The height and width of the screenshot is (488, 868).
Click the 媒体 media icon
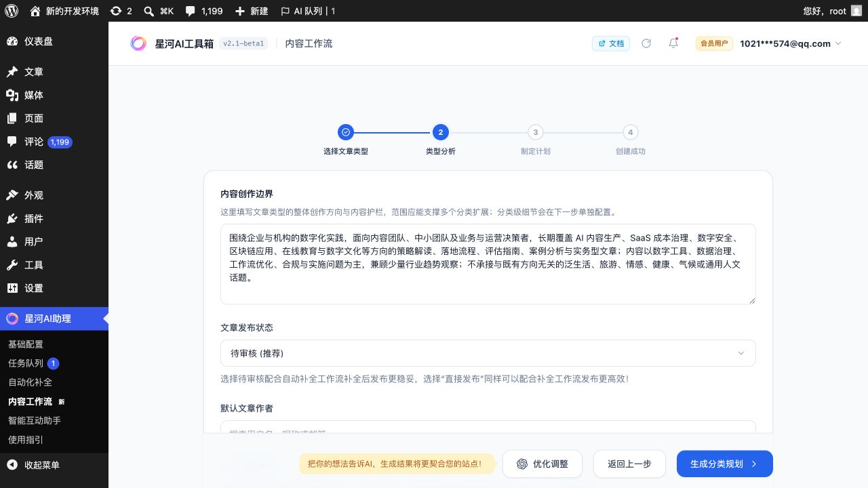pos(12,95)
